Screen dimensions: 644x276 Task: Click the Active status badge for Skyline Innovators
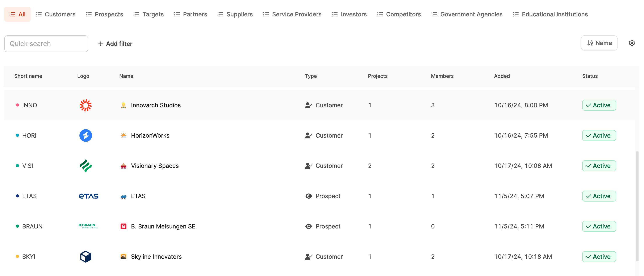599,256
